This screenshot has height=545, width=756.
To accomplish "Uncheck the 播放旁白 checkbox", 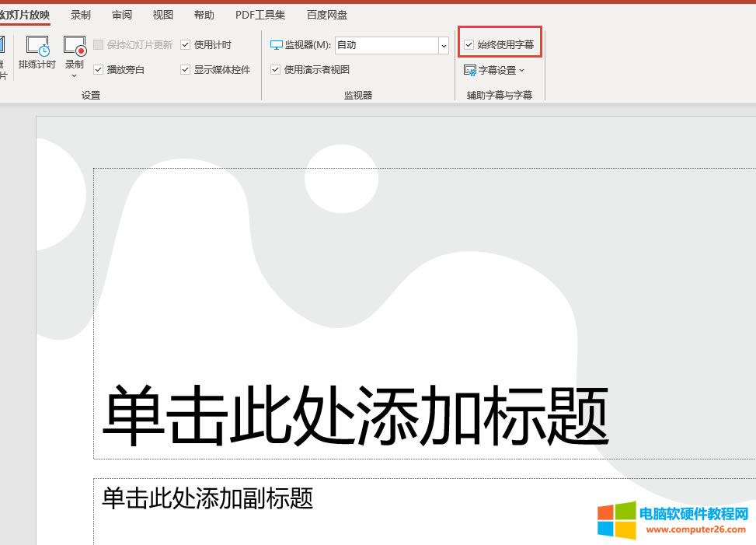I will click(x=99, y=69).
